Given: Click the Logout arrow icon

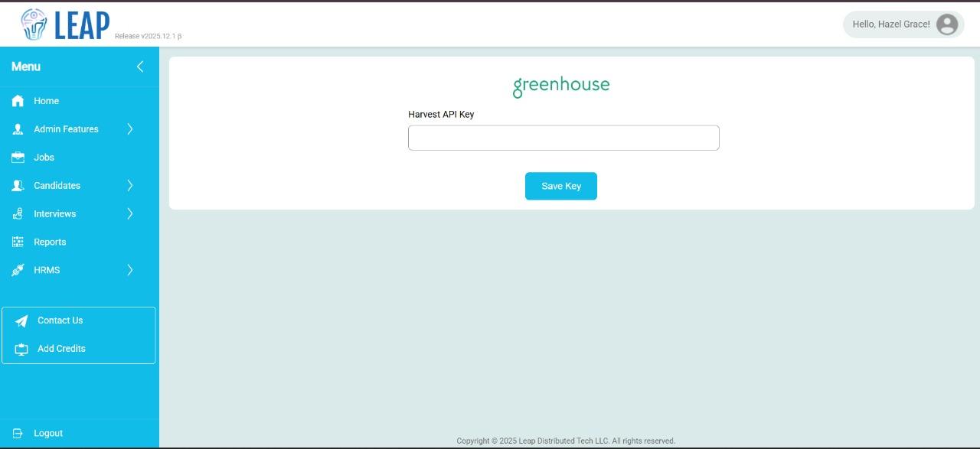Looking at the screenshot, I should point(18,433).
